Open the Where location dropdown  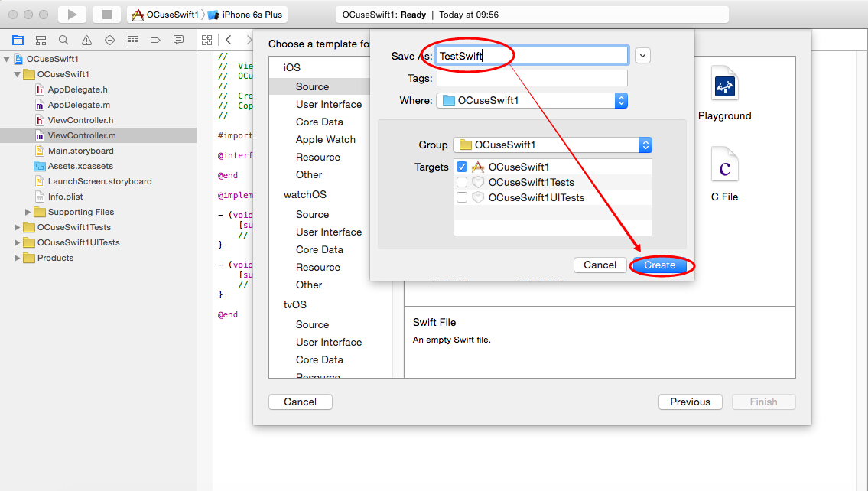[532, 101]
